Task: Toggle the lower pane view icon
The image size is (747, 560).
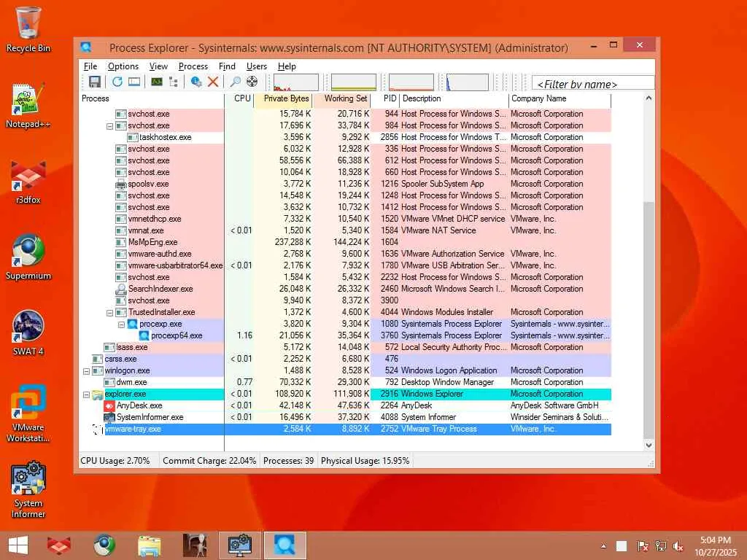Action: coord(134,82)
